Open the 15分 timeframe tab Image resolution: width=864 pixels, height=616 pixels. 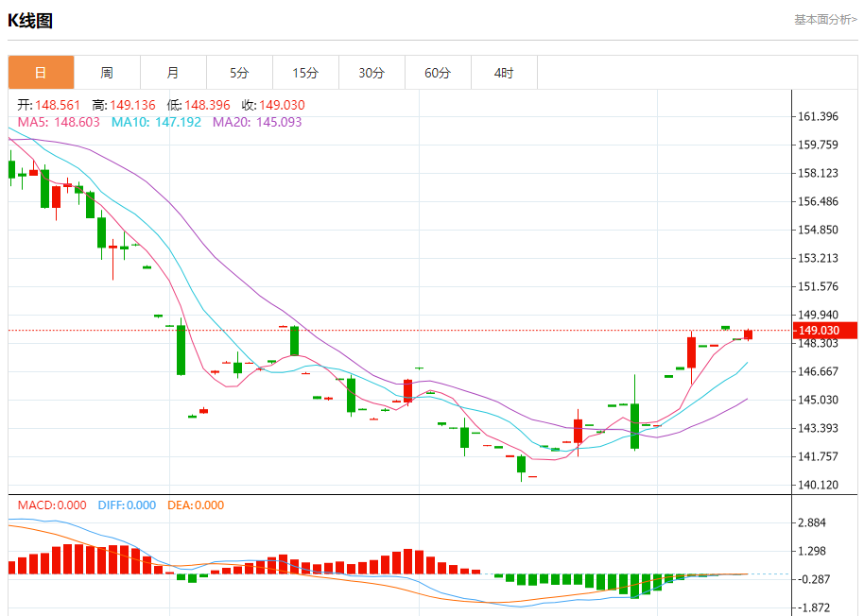305,72
